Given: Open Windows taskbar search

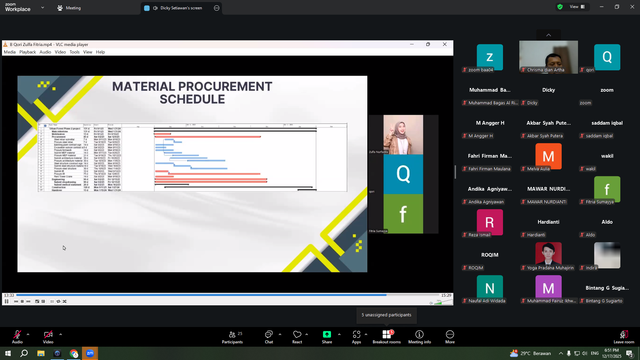Looking at the screenshot, I should click(24, 353).
